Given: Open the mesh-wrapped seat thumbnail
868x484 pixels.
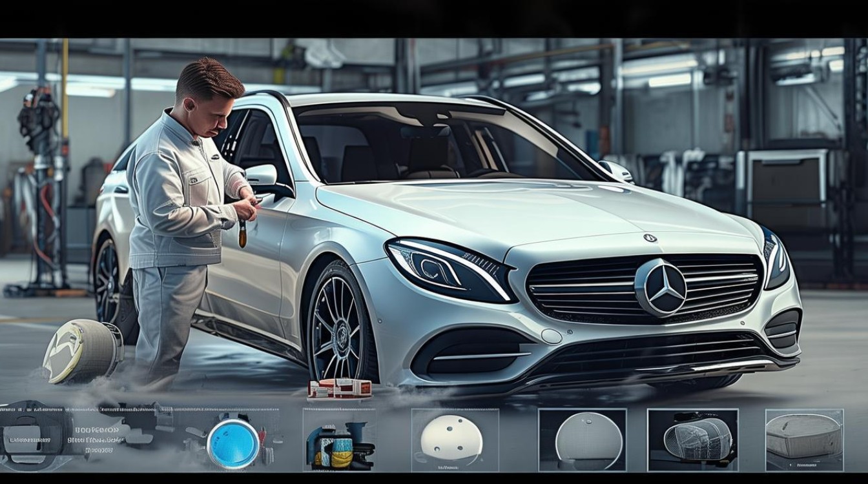Looking at the screenshot, I should coord(693,439).
